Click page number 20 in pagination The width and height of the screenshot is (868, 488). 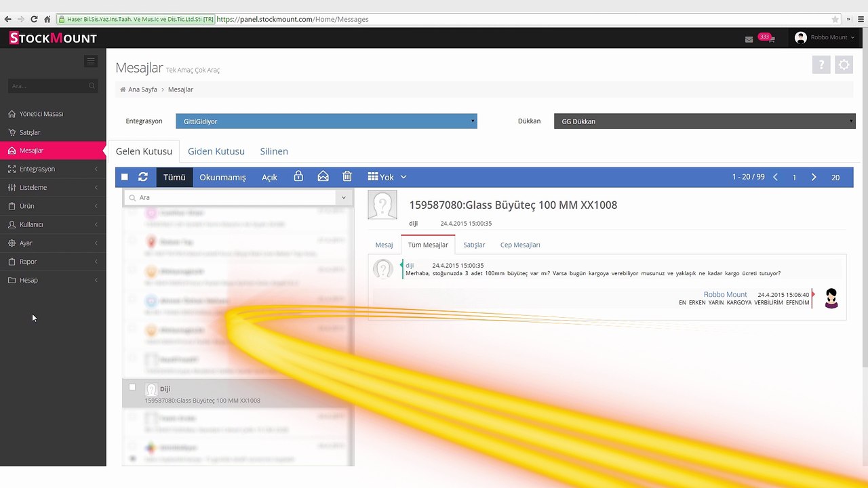(x=835, y=178)
